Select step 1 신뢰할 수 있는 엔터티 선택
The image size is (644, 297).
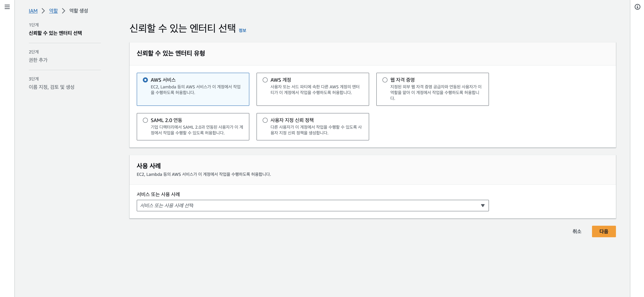pyautogui.click(x=55, y=33)
